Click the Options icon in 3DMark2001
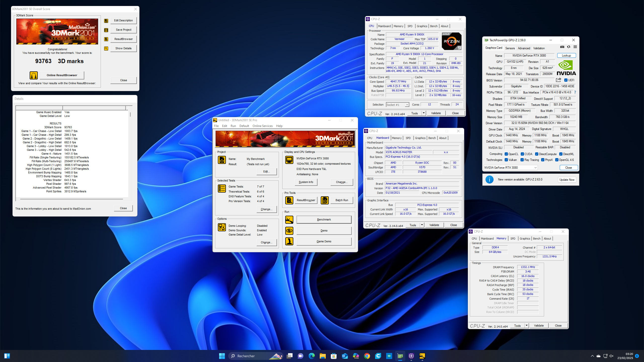This screenshot has height=362, width=644. [x=222, y=227]
